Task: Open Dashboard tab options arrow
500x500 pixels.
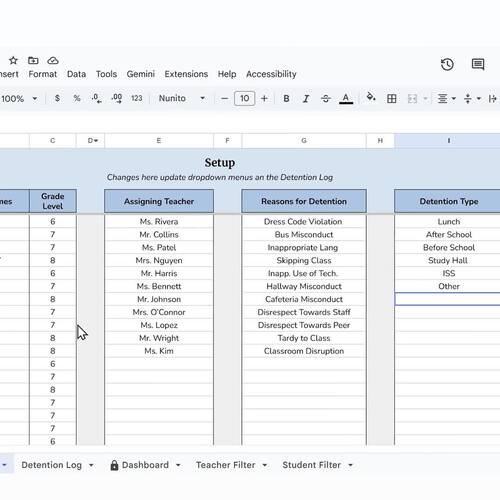Action: click(x=178, y=465)
